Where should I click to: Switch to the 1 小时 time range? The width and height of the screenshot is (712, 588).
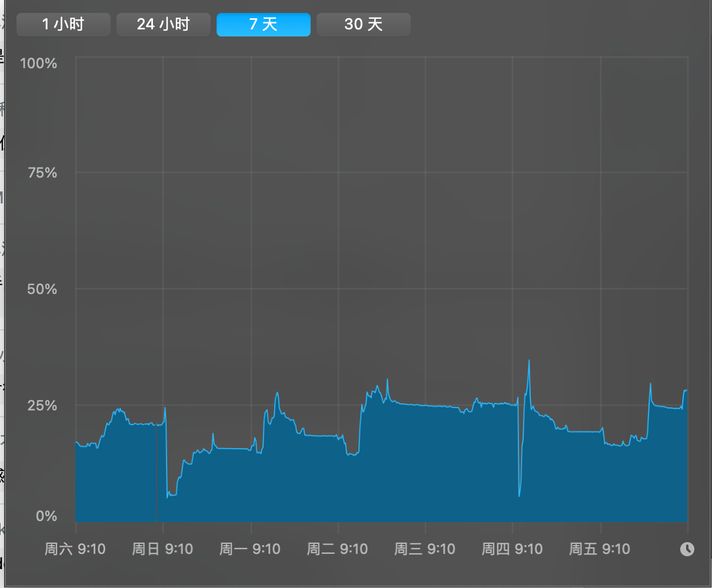(x=64, y=25)
